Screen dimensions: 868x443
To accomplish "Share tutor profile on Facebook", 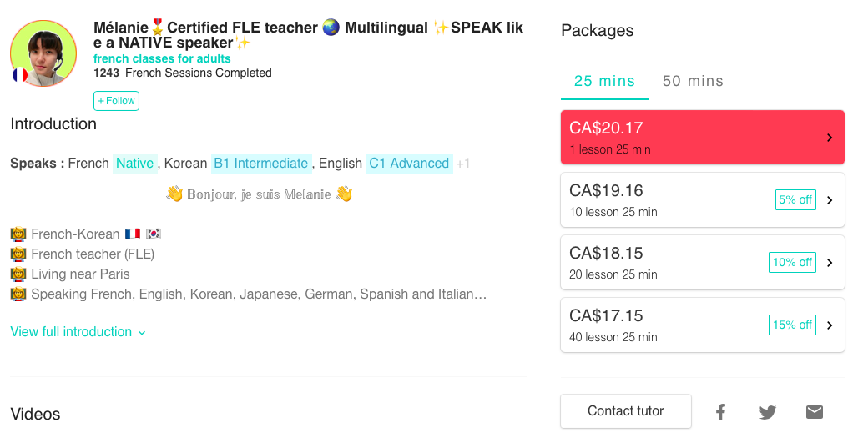I will 720,412.
